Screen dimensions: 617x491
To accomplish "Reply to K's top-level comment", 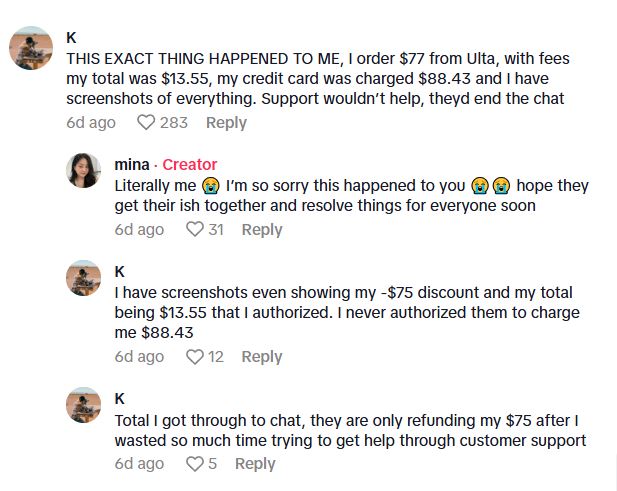I will pyautogui.click(x=226, y=123).
